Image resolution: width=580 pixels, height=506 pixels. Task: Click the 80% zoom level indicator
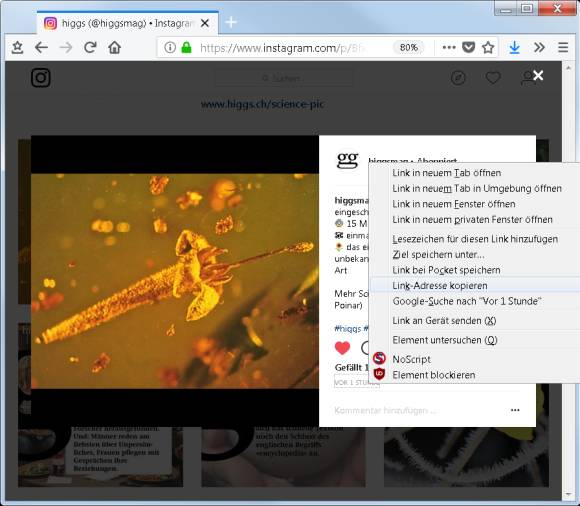click(x=409, y=47)
